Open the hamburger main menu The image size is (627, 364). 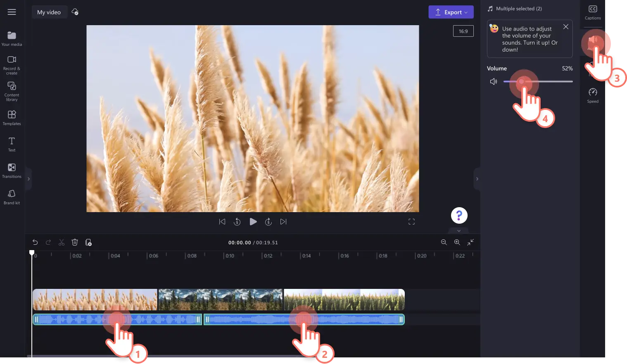point(12,12)
